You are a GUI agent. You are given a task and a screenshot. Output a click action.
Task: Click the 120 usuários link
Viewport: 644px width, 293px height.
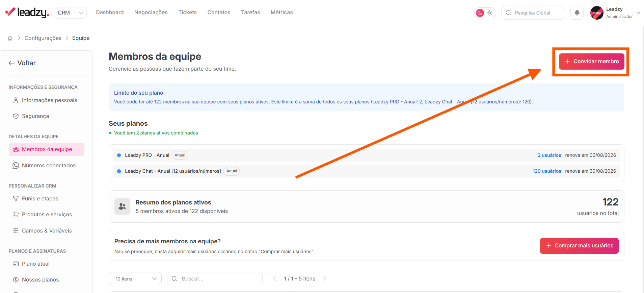(x=547, y=171)
